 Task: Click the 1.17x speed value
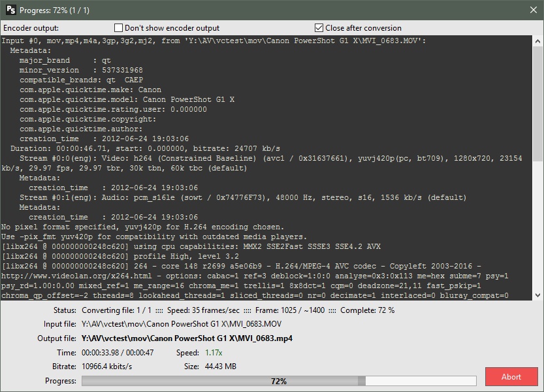[x=214, y=353]
